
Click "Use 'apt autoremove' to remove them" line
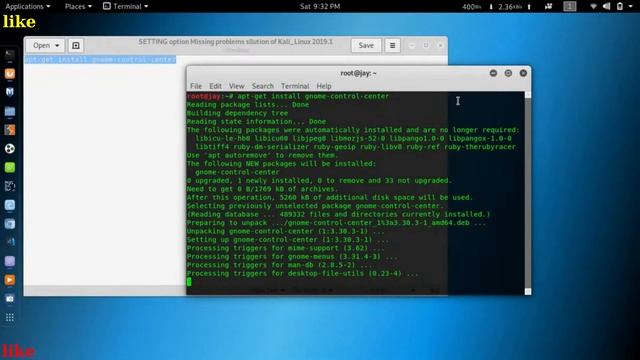pos(263,156)
